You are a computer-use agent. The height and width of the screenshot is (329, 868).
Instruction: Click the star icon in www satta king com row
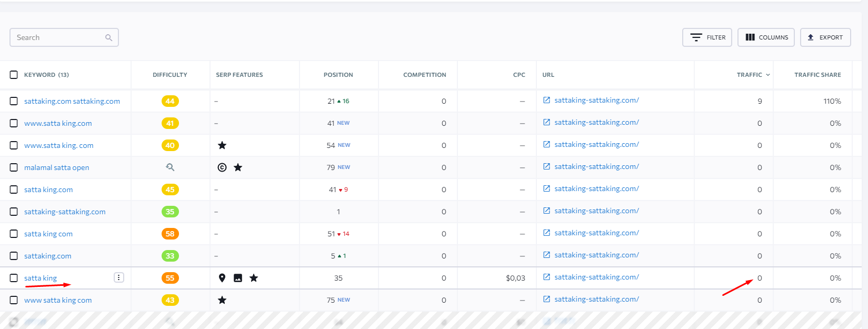(222, 300)
